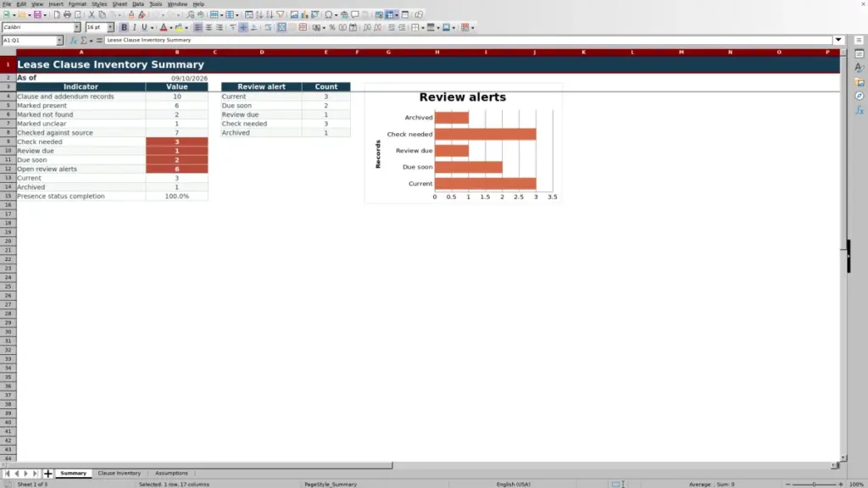
Task: Click the Center Horizontally icon
Action: 209,27
